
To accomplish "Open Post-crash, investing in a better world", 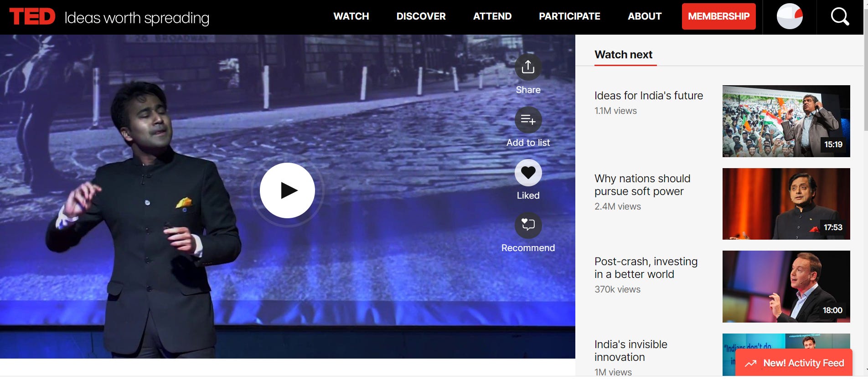I will click(646, 268).
